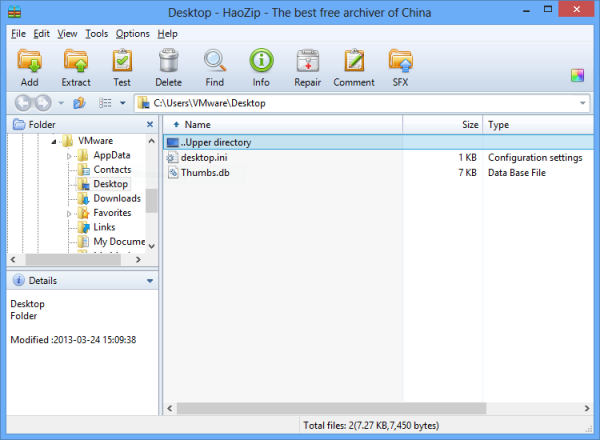Open the Options menu

(x=132, y=34)
